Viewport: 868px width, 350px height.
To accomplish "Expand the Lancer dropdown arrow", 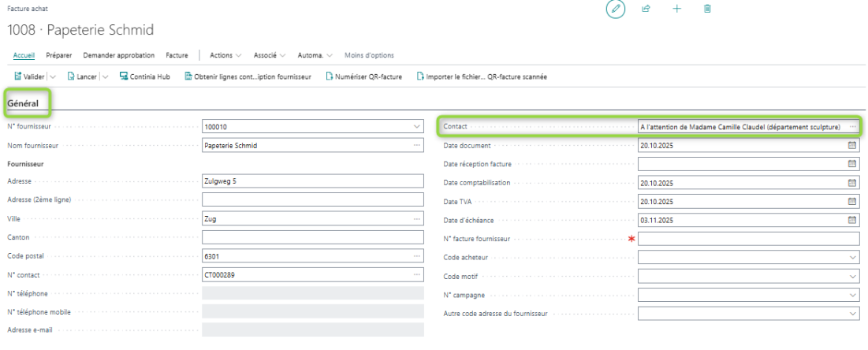I will 105,77.
